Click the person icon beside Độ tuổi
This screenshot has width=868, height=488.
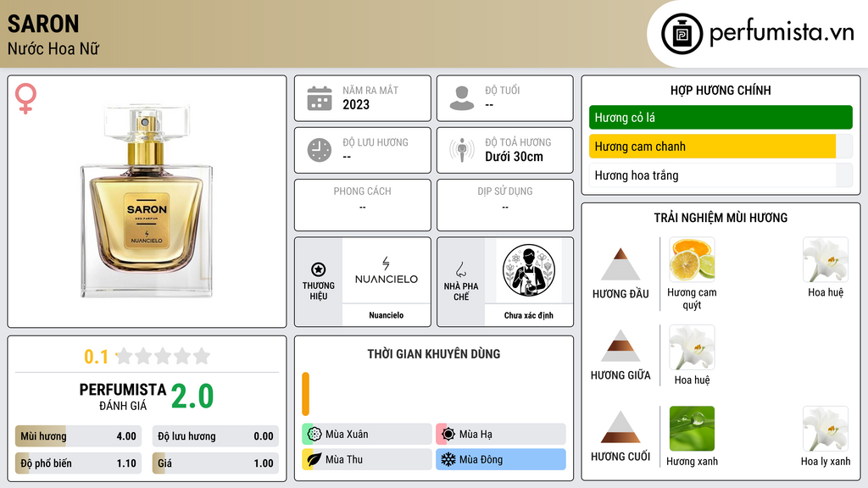[x=462, y=98]
